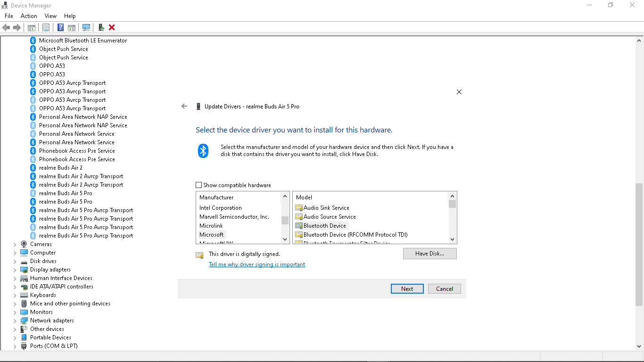Select Microsoft in the Manufacturer list
The image size is (644, 362).
pos(212,234)
